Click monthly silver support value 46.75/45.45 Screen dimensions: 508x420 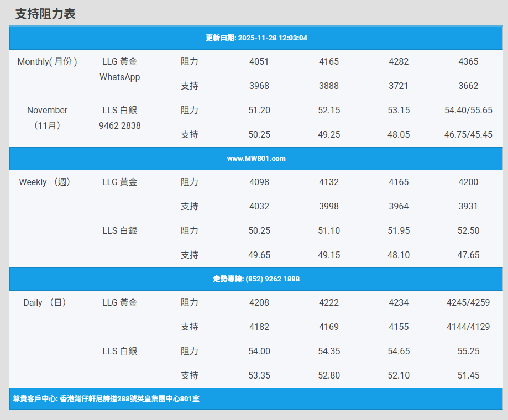[x=468, y=134]
